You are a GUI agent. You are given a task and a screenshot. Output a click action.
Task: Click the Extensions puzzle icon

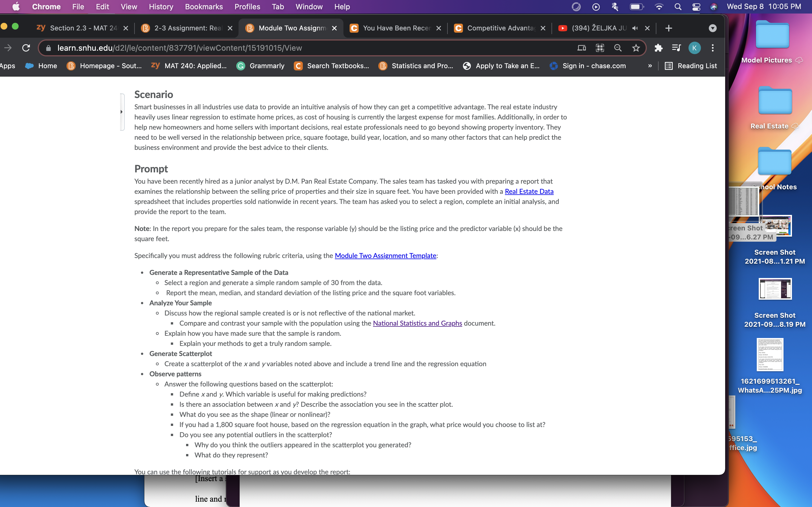point(658,48)
